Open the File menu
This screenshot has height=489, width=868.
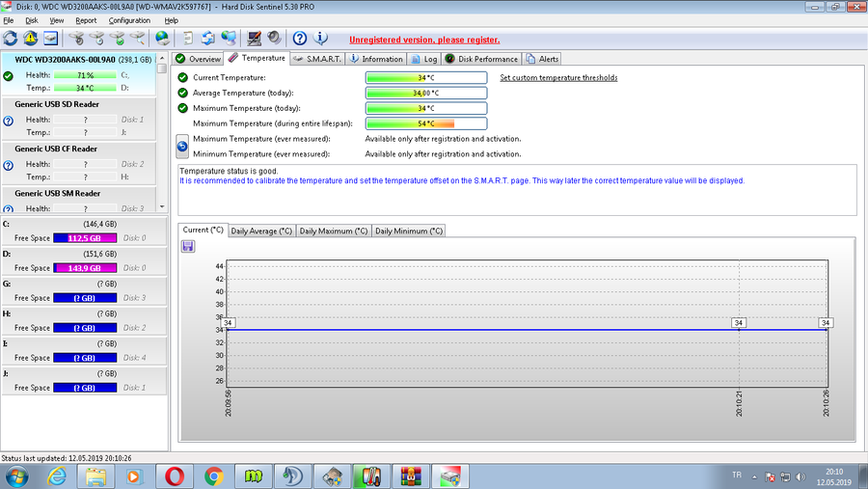point(9,20)
